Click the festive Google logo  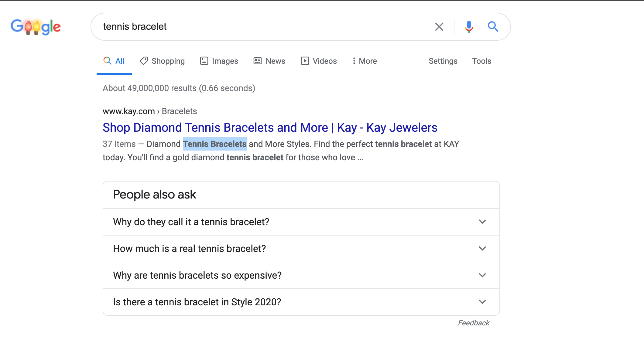36,27
